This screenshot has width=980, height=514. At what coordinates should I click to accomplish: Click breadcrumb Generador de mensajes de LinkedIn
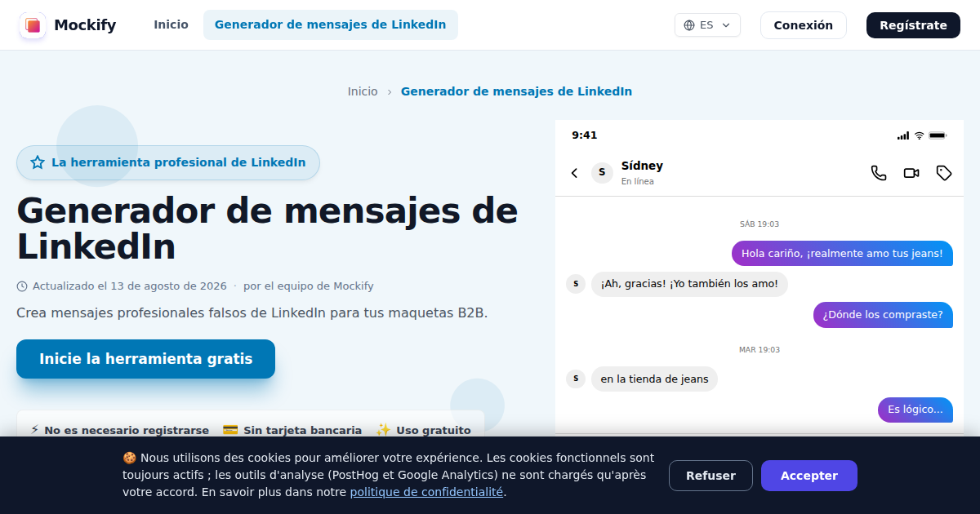516,91
